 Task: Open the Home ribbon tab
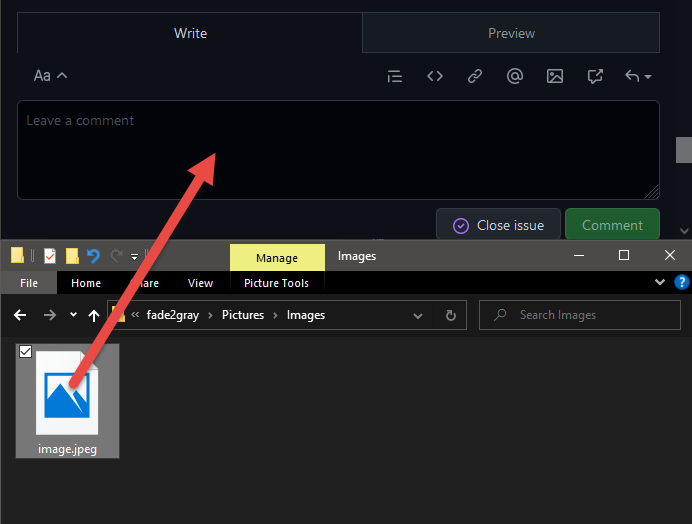tap(86, 283)
